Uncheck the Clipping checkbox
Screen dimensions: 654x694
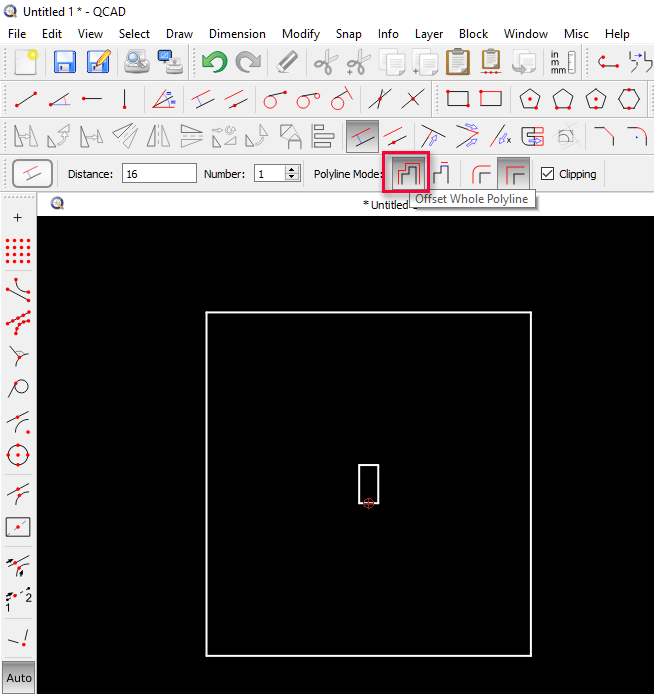pyautogui.click(x=547, y=174)
